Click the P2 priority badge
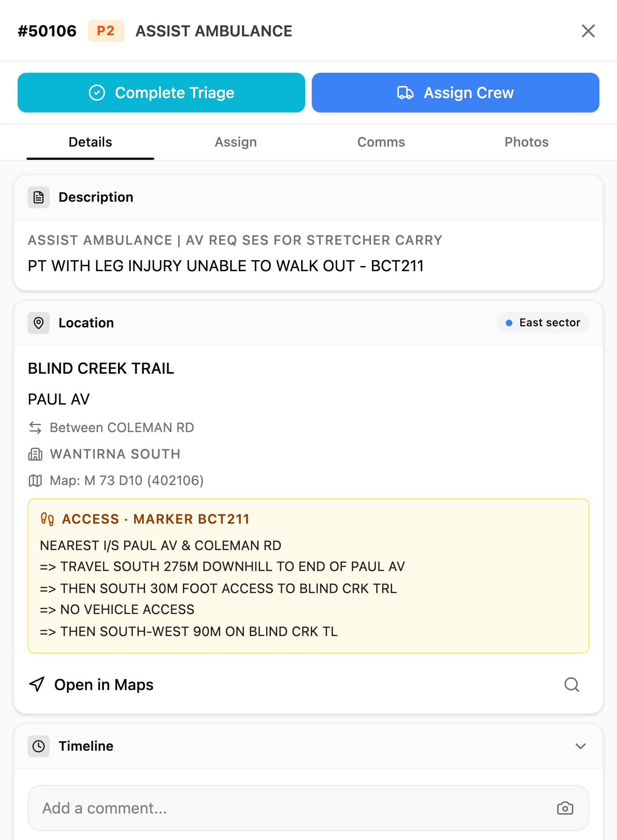 (106, 31)
